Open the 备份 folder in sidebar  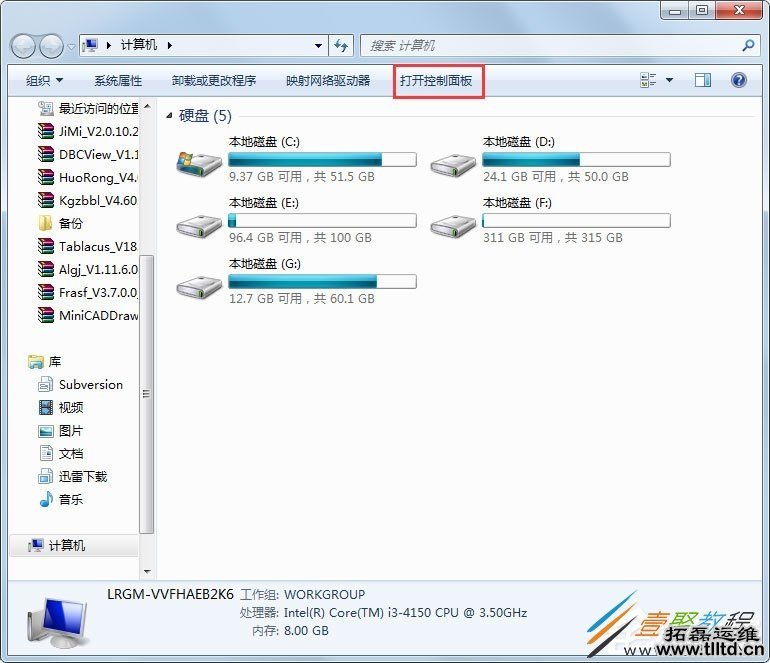click(x=61, y=223)
